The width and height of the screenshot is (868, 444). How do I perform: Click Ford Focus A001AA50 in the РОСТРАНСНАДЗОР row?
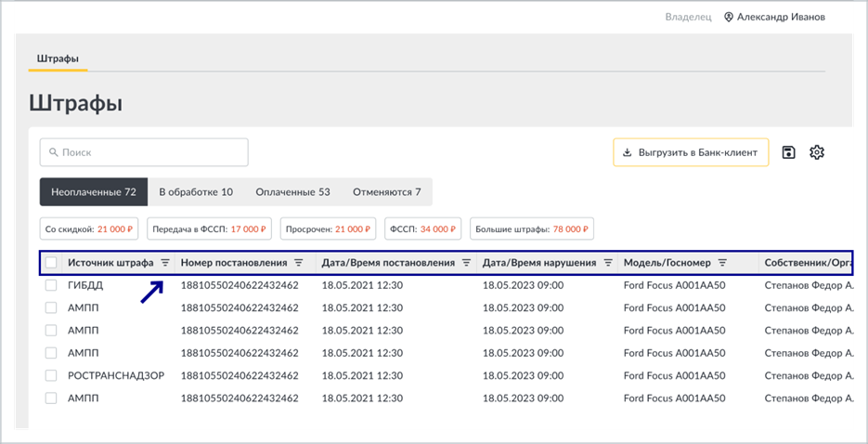tap(675, 376)
